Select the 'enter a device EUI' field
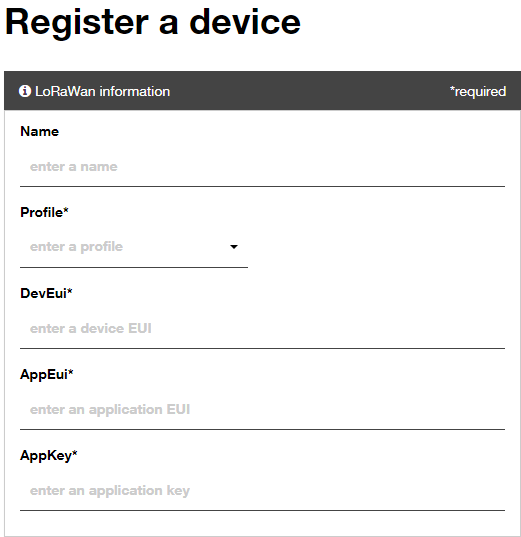Image resolution: width=521 pixels, height=537 pixels. [x=262, y=329]
